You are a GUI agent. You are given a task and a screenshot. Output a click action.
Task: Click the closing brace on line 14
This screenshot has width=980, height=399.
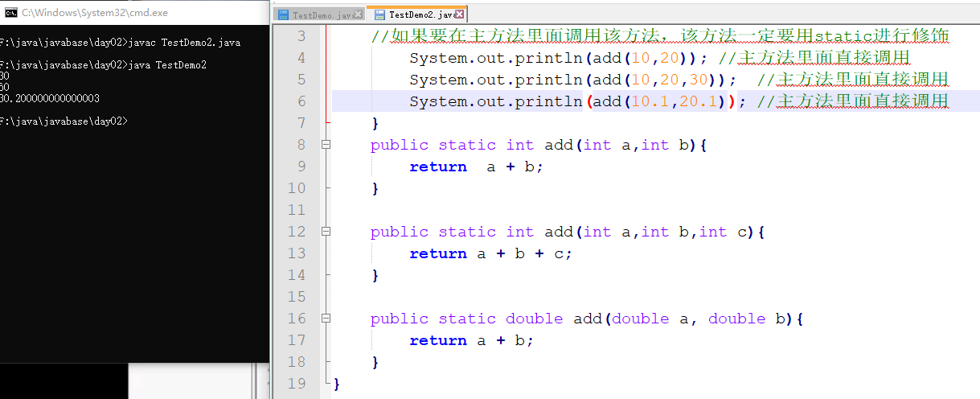click(x=375, y=275)
